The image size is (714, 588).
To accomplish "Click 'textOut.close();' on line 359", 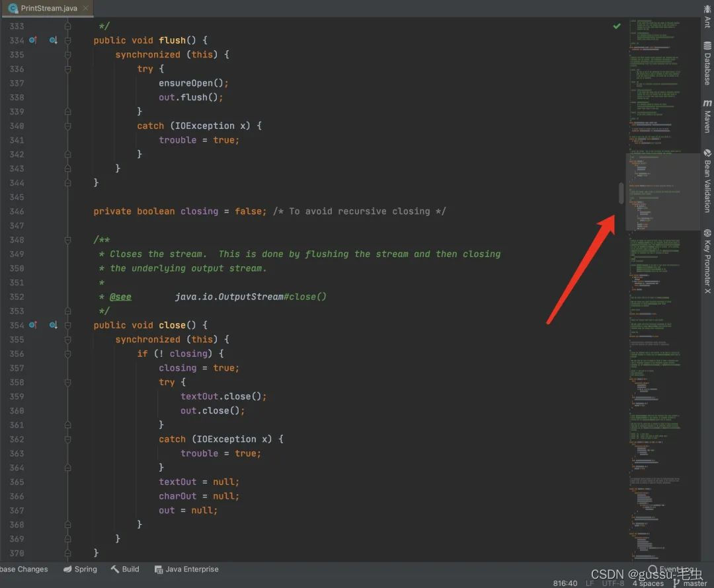I will click(223, 397).
